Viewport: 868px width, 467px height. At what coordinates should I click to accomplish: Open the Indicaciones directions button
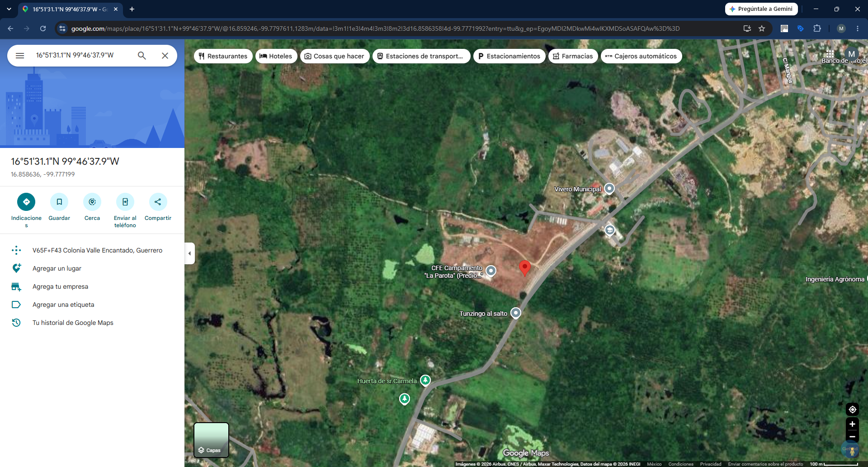coord(26,202)
